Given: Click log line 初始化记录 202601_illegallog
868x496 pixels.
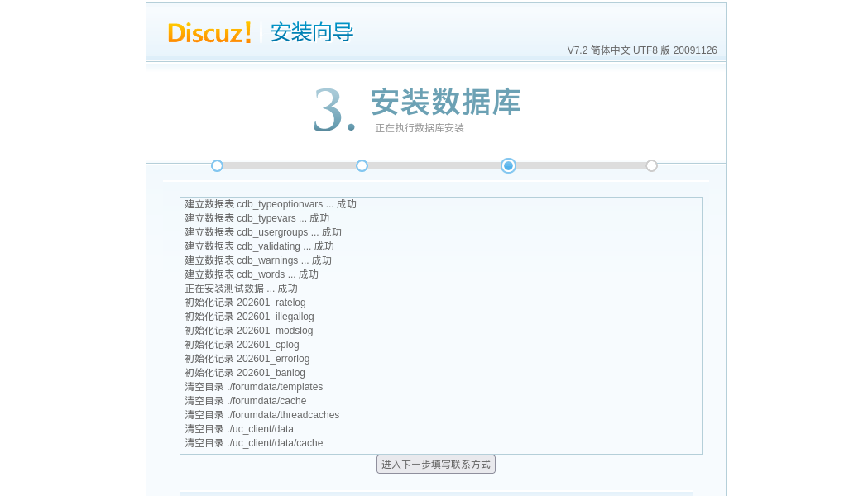Looking at the screenshot, I should (x=249, y=317).
